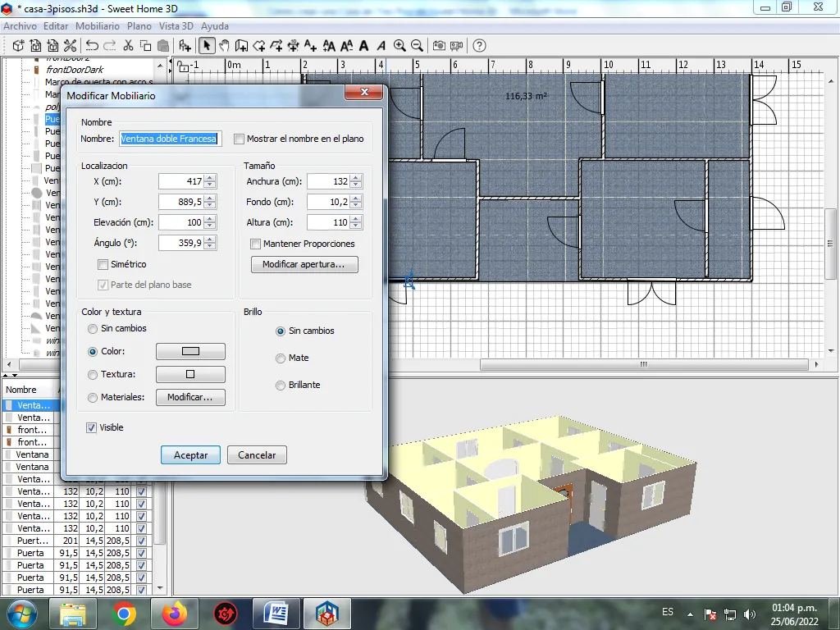Click the Create photo camera icon
Screen dimensions: 840x630
439,46
